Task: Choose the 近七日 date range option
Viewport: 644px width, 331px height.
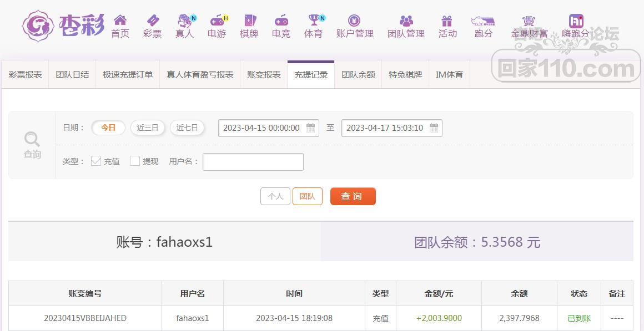Action: click(x=187, y=128)
